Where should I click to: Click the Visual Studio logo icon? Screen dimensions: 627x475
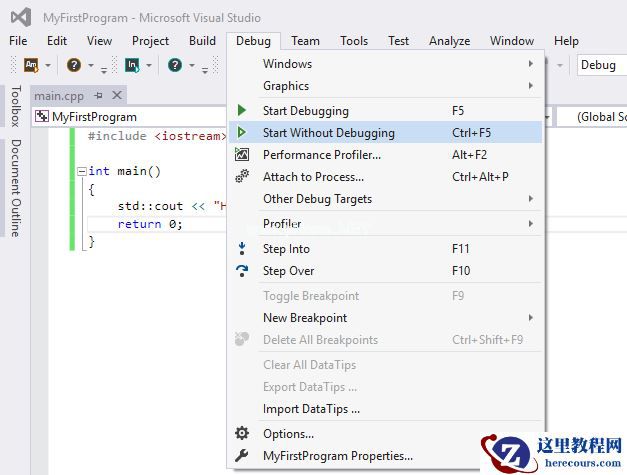pos(21,17)
